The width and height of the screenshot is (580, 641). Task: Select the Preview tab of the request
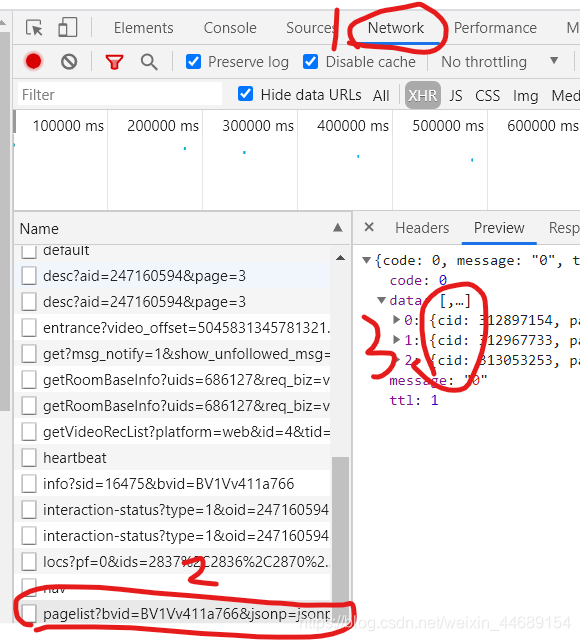499,228
